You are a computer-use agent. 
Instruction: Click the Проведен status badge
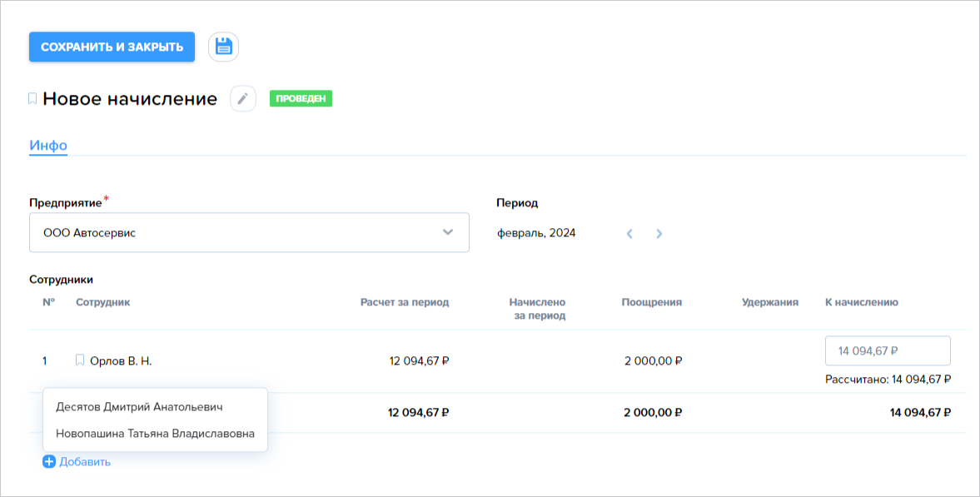point(301,99)
